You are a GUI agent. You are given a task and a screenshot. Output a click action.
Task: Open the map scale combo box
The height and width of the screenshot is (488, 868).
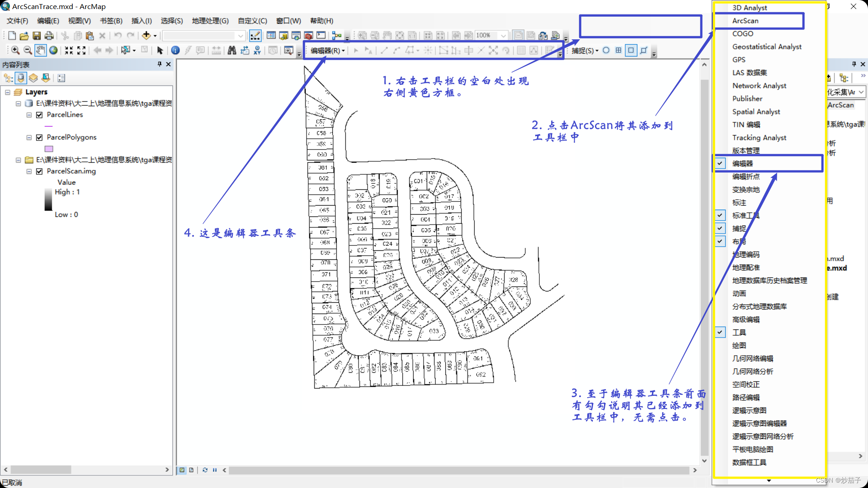[x=203, y=36]
